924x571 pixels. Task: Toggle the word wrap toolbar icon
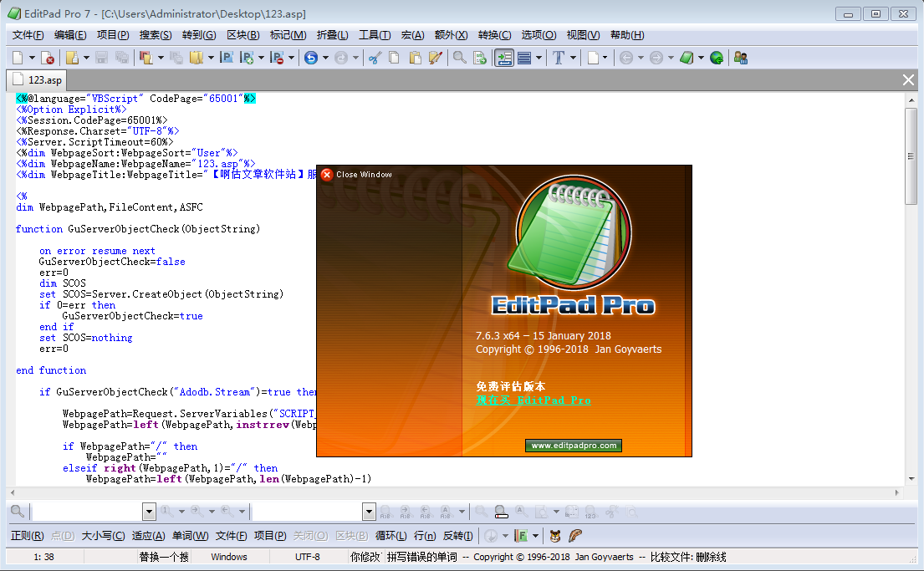tap(504, 58)
